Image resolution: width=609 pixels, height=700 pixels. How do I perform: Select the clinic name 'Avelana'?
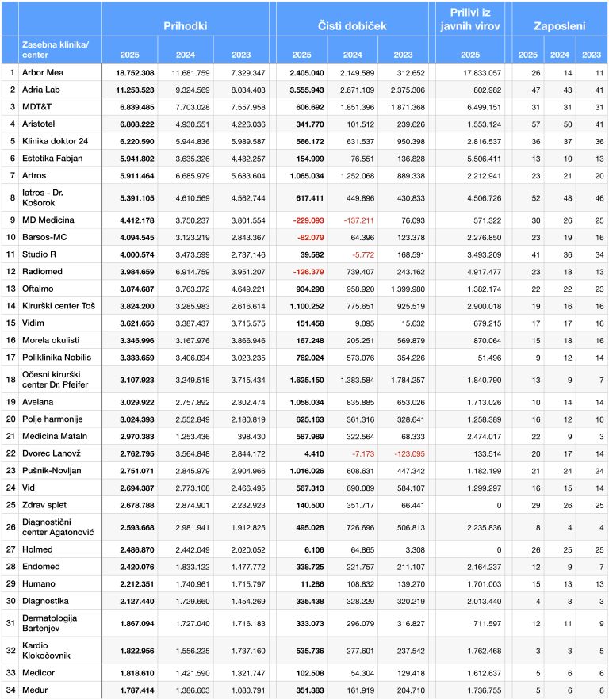coord(37,402)
